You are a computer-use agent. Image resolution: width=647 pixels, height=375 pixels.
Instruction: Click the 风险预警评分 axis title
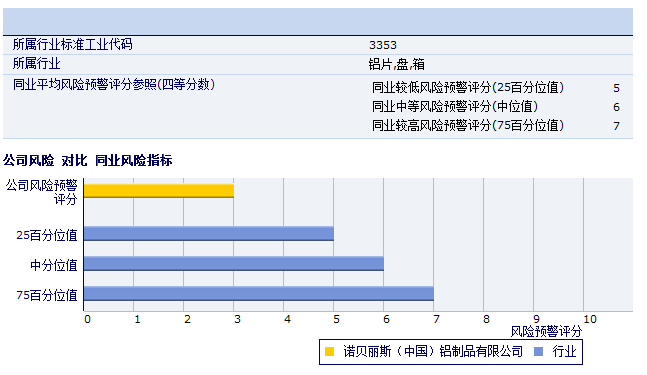tap(546, 331)
